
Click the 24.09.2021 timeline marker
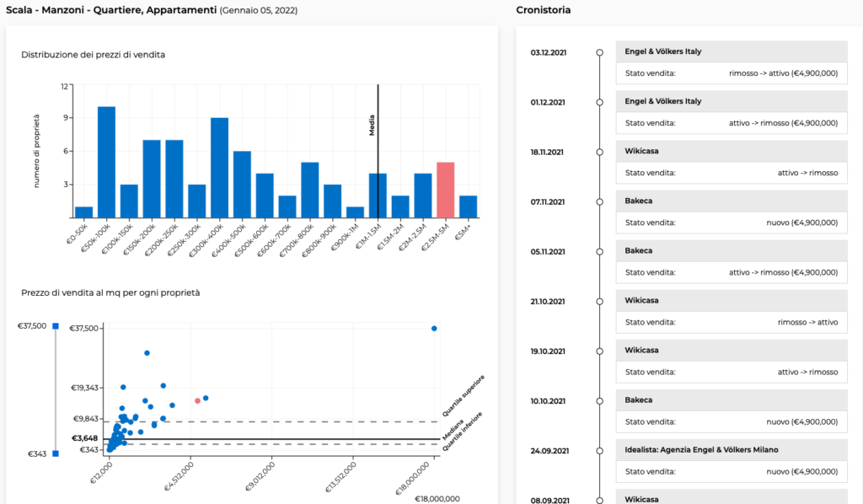coord(600,451)
